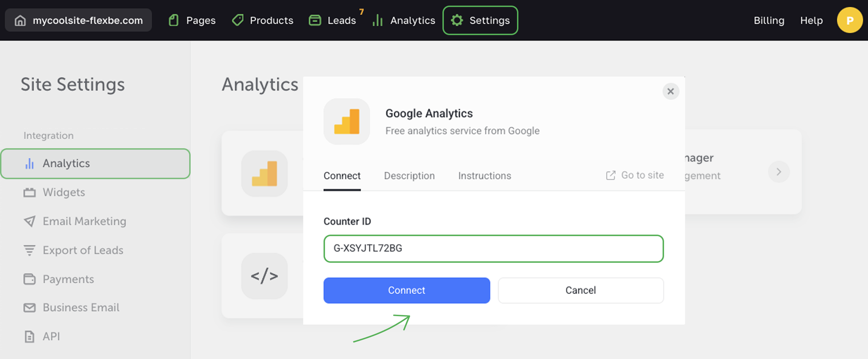The image size is (868, 359).
Task: Click the yellow P user avatar
Action: pos(849,20)
